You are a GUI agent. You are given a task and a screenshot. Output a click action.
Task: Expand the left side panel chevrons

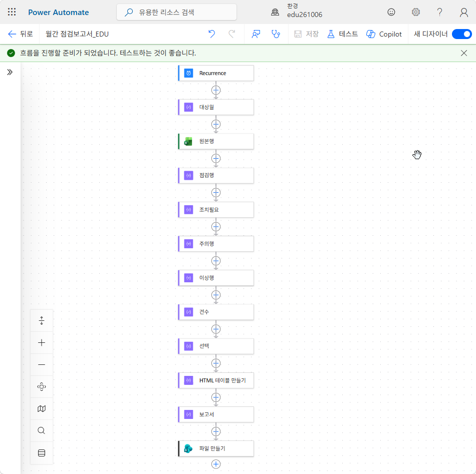(x=10, y=72)
